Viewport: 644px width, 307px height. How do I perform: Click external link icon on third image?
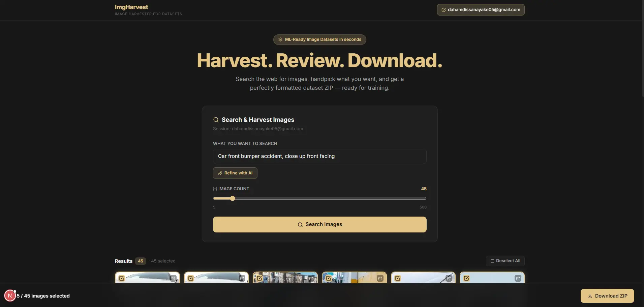pos(311,278)
